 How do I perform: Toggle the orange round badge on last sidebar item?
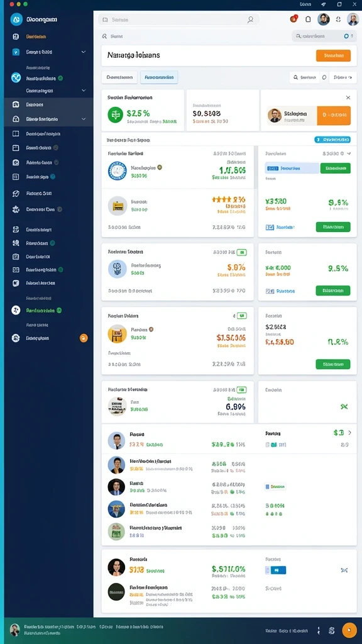[x=84, y=338]
